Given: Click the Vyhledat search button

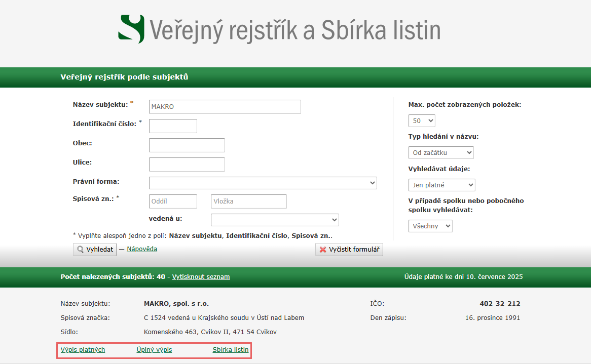Looking at the screenshot, I should 95,250.
